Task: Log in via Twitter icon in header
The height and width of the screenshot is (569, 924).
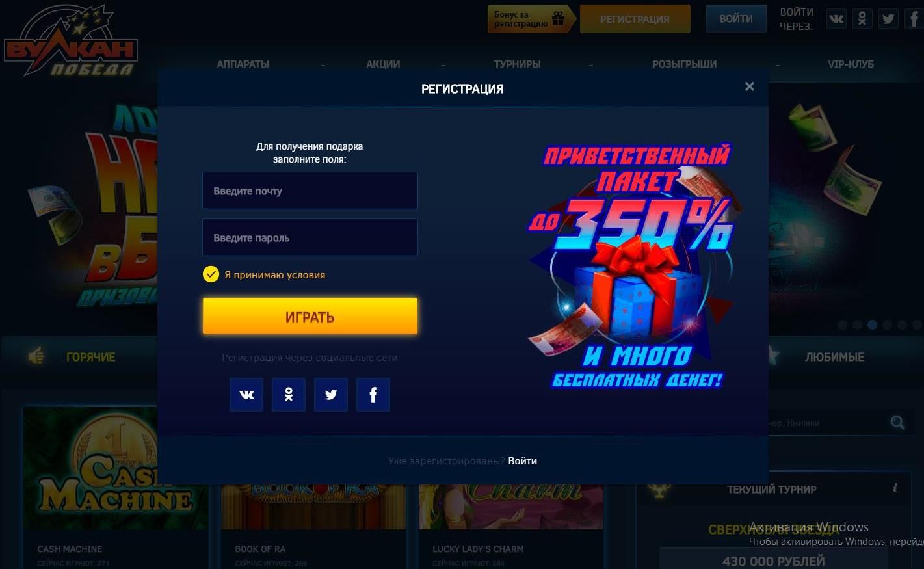Action: (x=888, y=19)
